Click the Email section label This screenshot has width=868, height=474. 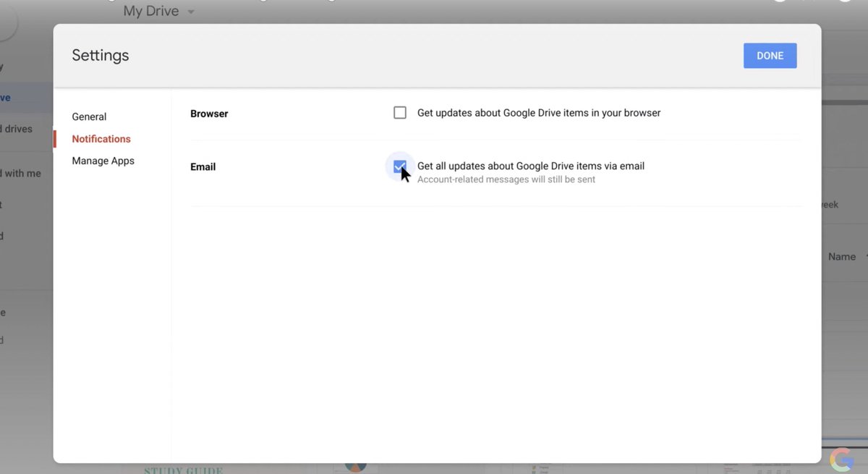203,166
